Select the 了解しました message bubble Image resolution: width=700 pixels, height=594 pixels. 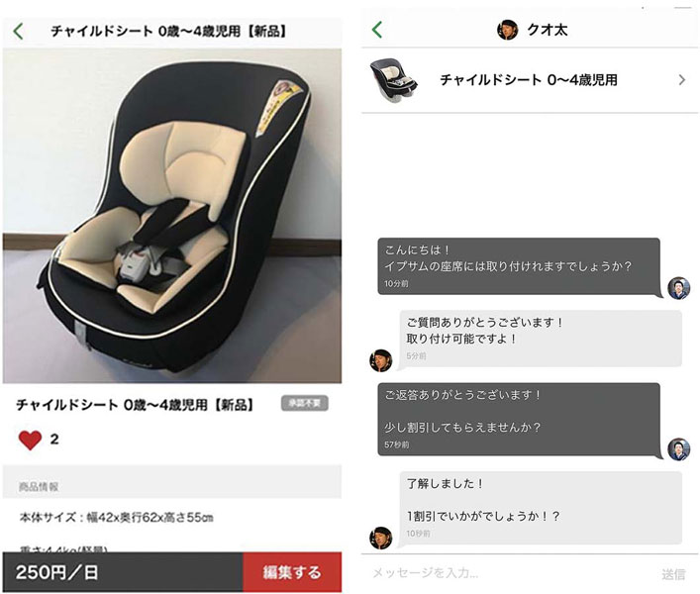coord(541,508)
